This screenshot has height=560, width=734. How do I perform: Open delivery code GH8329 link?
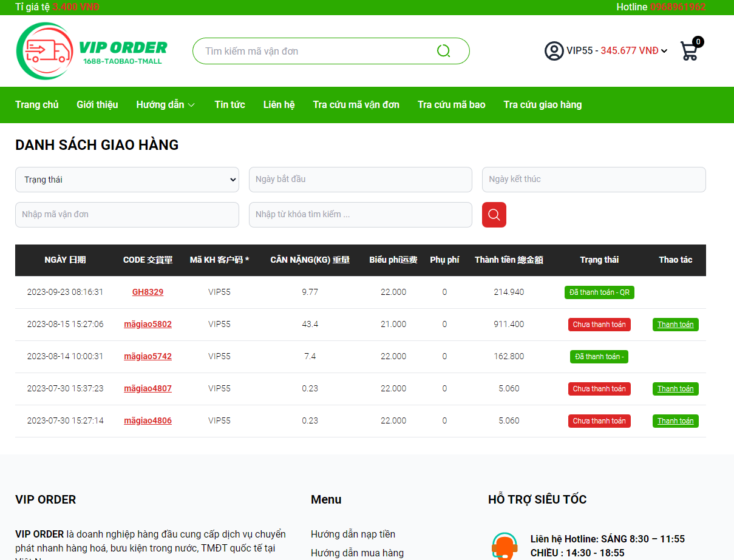click(148, 292)
